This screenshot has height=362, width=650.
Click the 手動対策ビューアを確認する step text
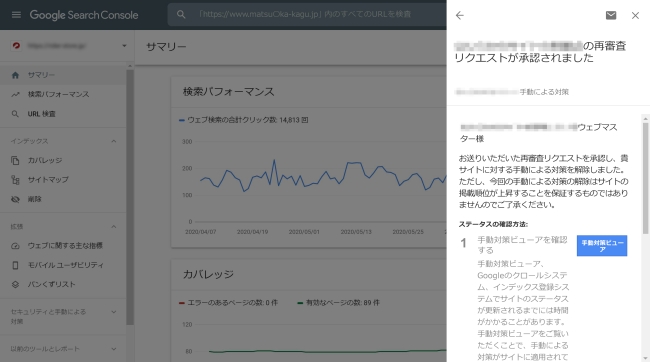tap(522, 245)
